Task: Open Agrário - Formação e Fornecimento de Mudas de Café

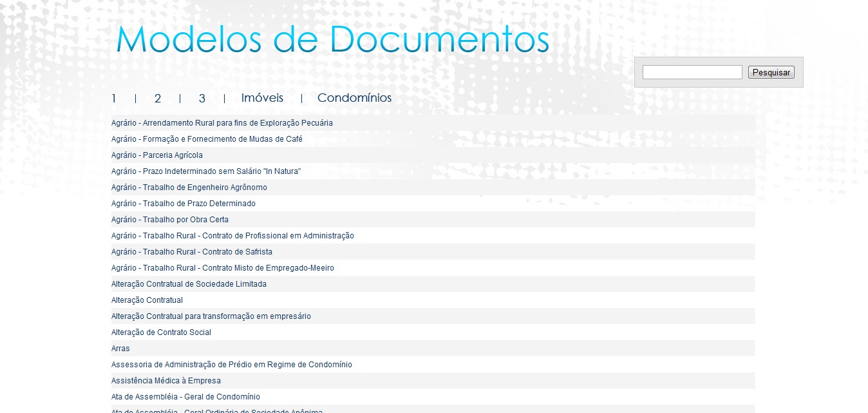Action: (207, 139)
